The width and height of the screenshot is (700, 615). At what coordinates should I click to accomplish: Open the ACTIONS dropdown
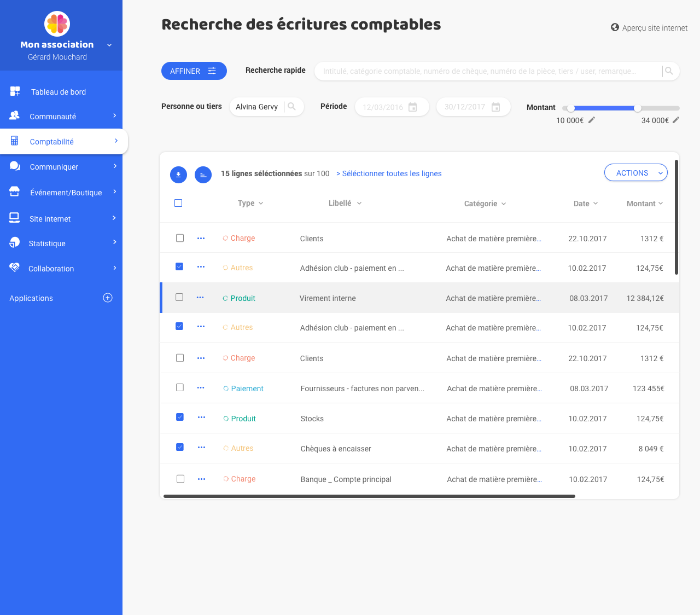(x=635, y=172)
